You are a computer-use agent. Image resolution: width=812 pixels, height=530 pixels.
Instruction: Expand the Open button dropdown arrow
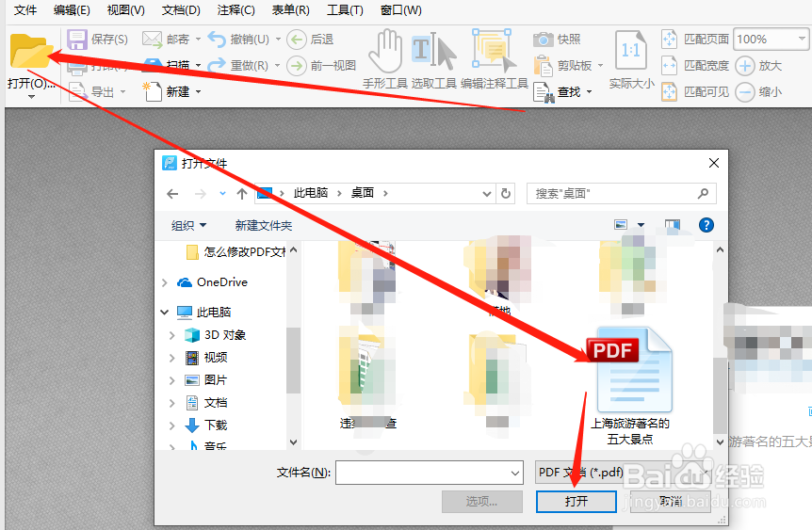pyautogui.click(x=32, y=97)
